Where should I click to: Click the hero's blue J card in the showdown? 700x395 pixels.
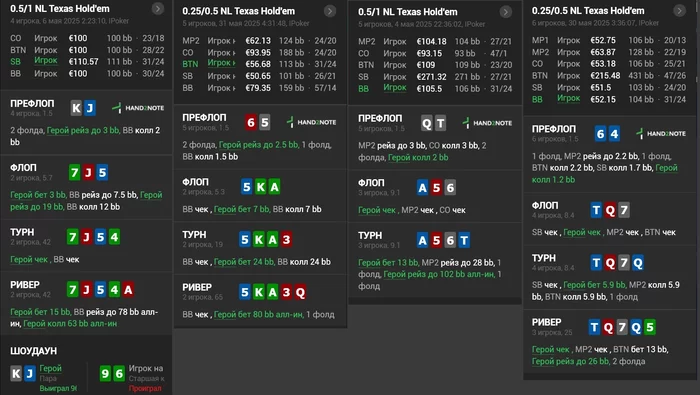point(30,373)
